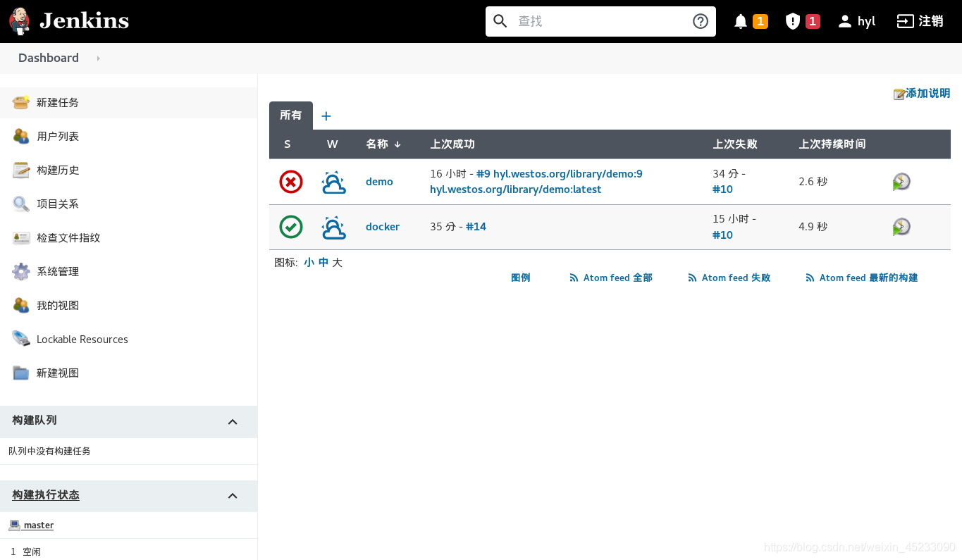Viewport: 962px width, 560px height.
Task: Sort by the 上次成功 column header
Action: (x=452, y=144)
